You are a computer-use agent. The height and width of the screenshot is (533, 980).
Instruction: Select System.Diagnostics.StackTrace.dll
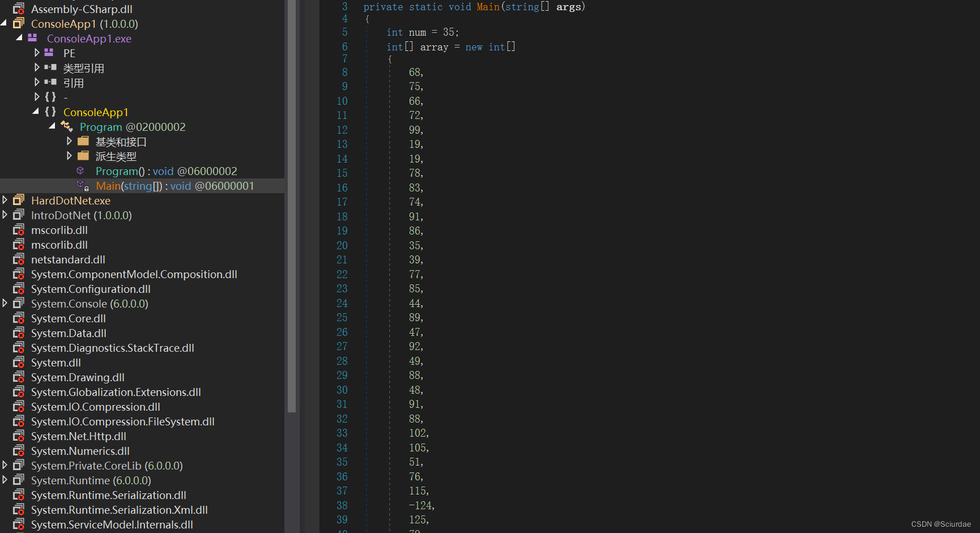point(113,348)
